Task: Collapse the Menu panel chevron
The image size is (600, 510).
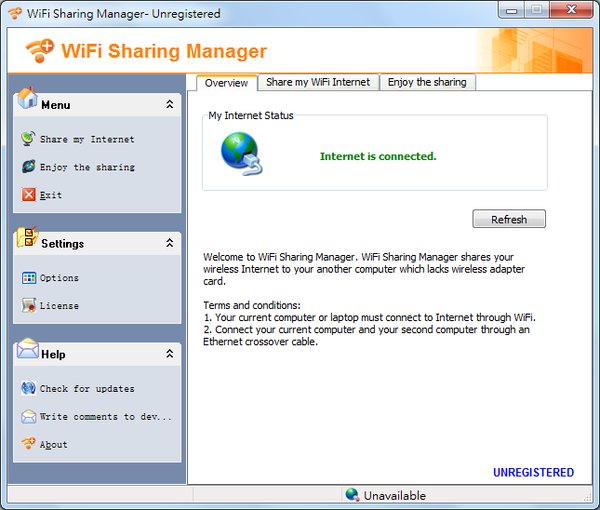Action: 170,104
